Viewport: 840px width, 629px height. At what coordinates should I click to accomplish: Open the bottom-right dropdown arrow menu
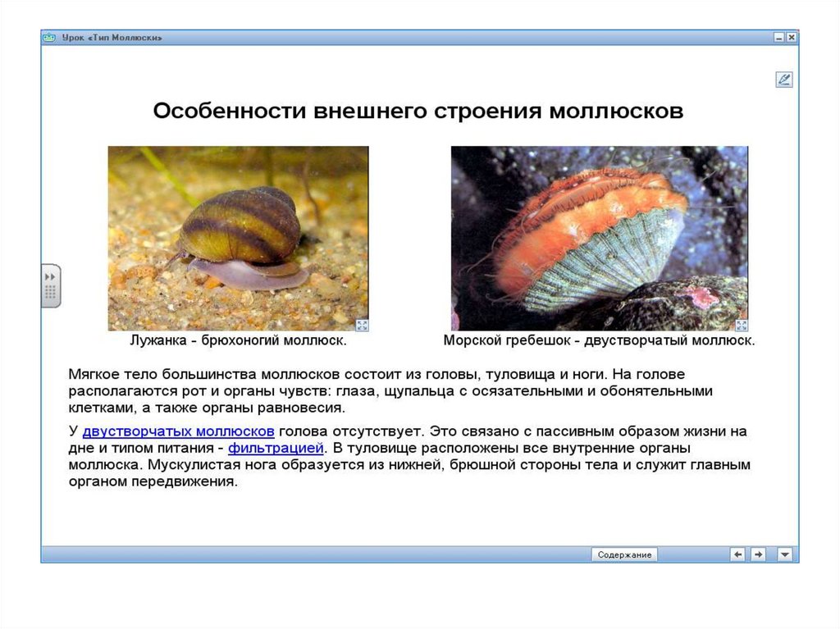(785, 554)
